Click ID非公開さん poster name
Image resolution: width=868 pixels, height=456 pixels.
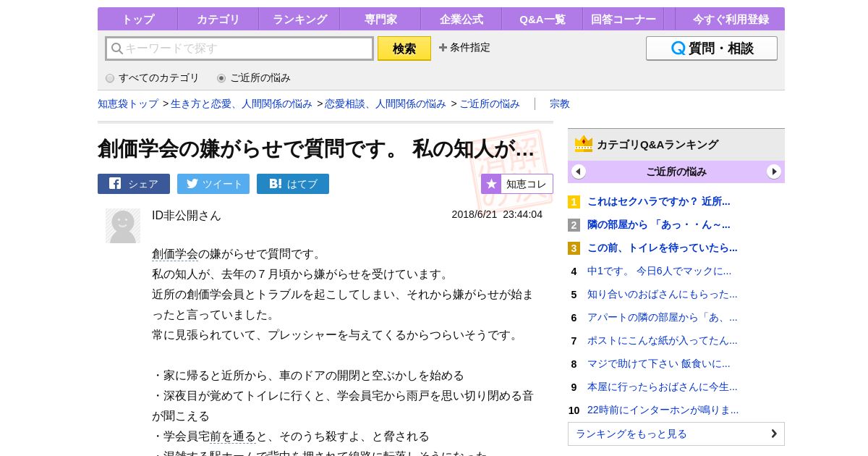click(x=187, y=216)
